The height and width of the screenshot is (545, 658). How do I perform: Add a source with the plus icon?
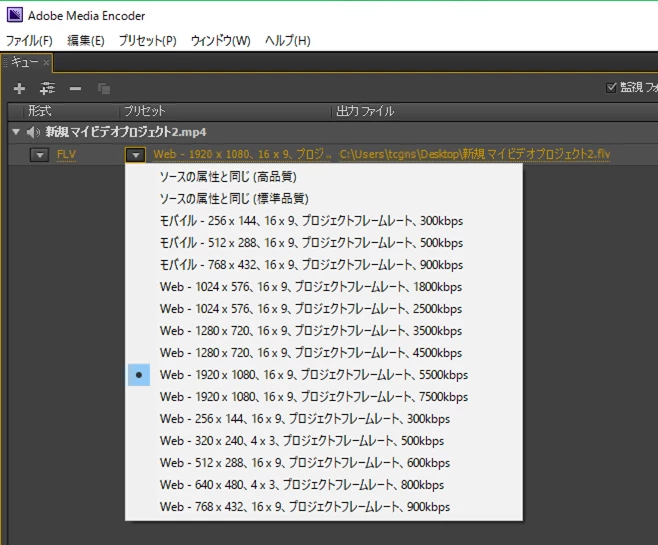click(19, 89)
